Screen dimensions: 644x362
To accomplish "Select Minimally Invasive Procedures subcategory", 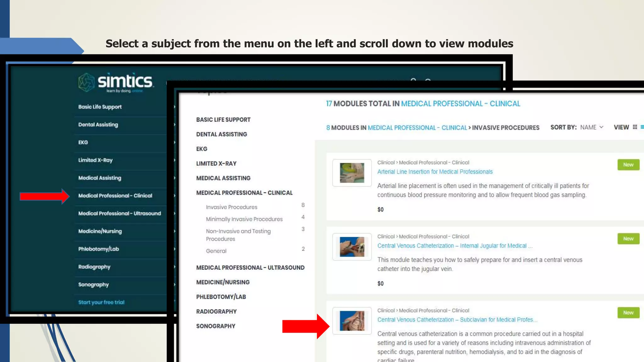I will tap(244, 219).
